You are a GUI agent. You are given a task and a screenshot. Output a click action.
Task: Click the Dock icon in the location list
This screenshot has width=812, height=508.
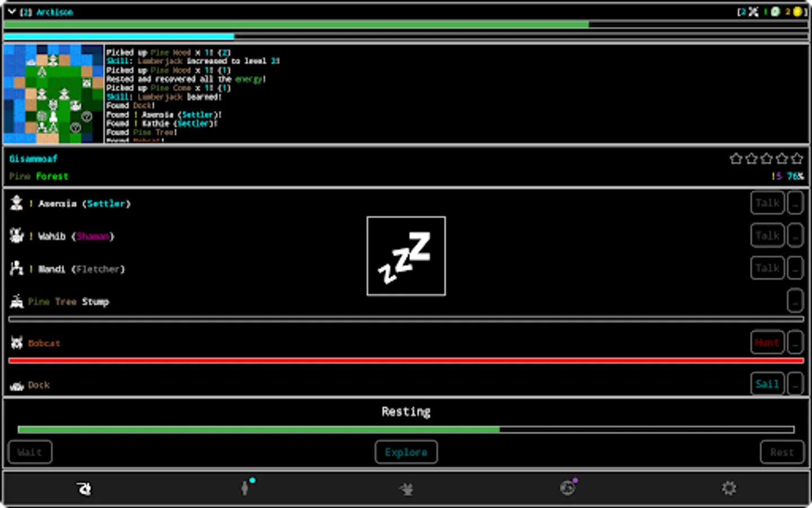coord(16,384)
